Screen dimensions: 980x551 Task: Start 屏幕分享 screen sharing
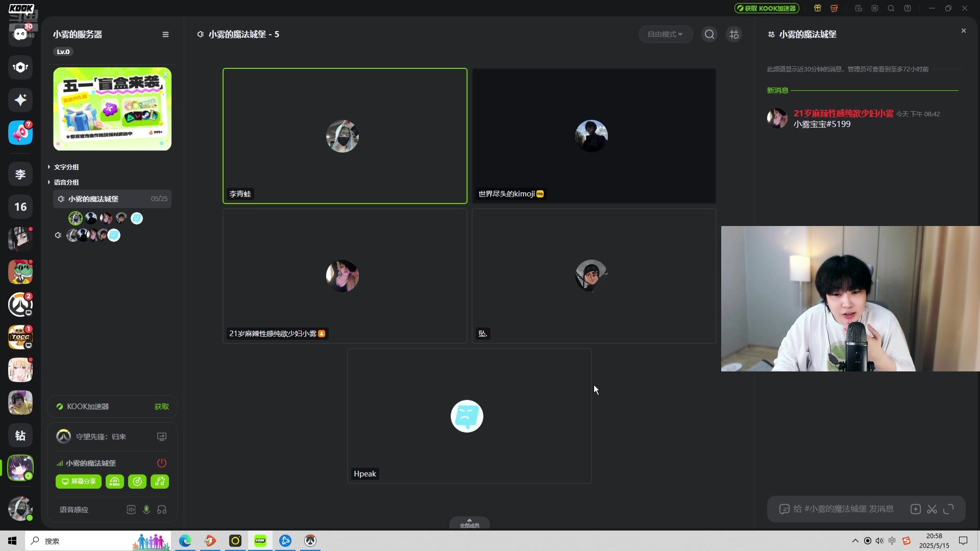click(x=79, y=482)
